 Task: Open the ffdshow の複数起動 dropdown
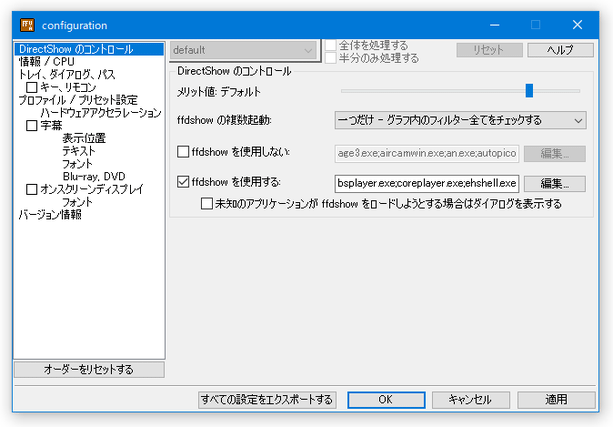[x=460, y=120]
